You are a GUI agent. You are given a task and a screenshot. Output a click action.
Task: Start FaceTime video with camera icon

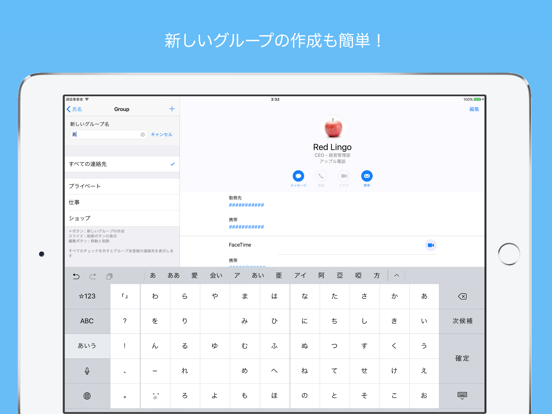click(x=430, y=245)
